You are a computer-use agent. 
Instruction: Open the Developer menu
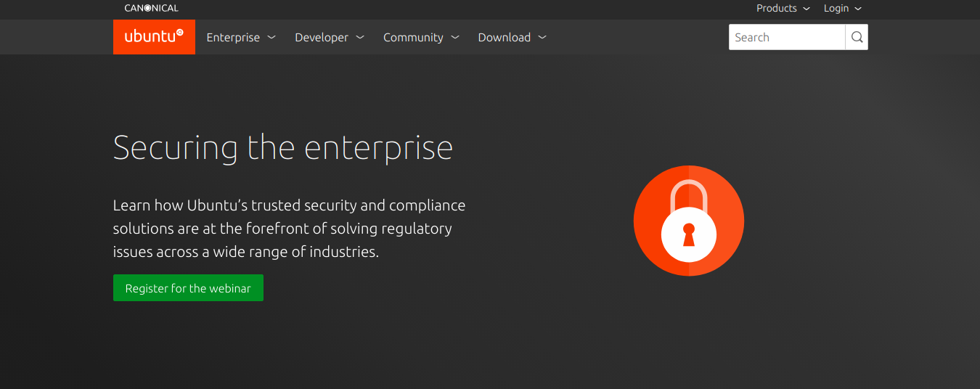coord(330,37)
